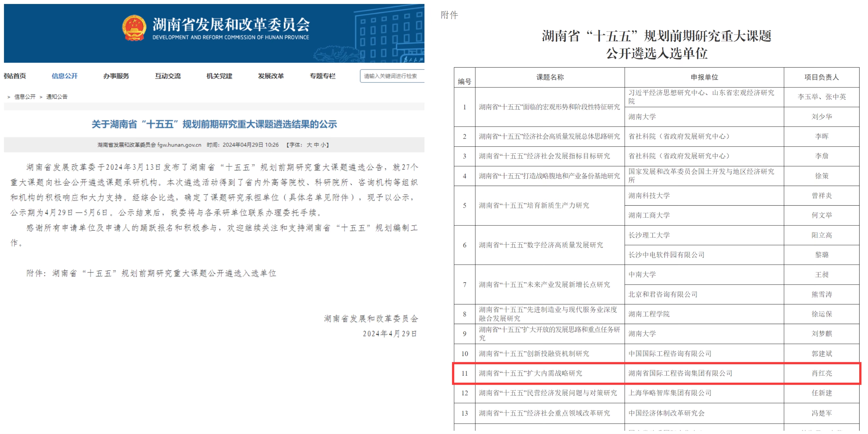The height and width of the screenshot is (434, 868).
Task: Select 办事服务 in navigation bar
Action: [x=116, y=76]
